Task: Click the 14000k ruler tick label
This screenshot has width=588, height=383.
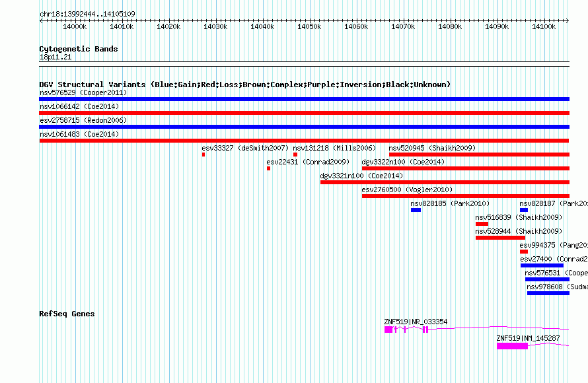Action: tap(75, 26)
